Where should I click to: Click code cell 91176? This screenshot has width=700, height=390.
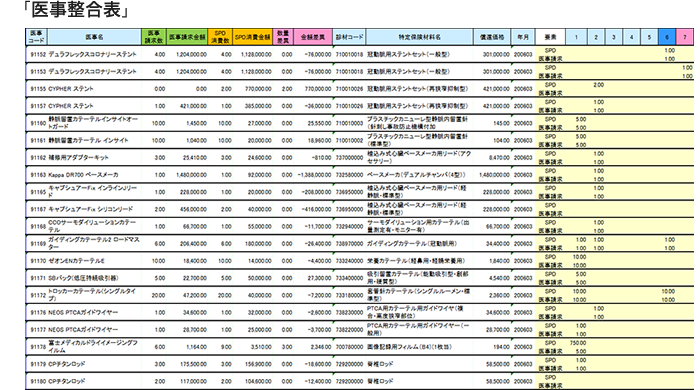click(x=38, y=312)
